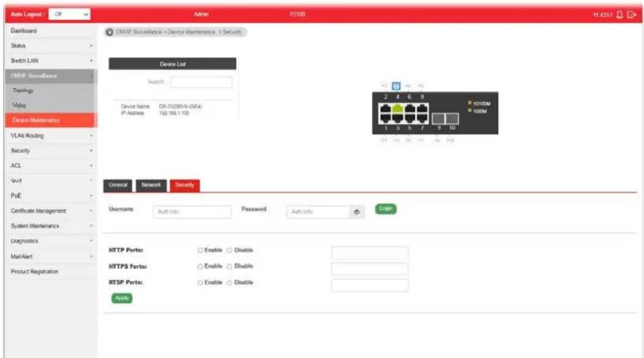
Task: Open Product Registration in sidebar
Action: 51,272
